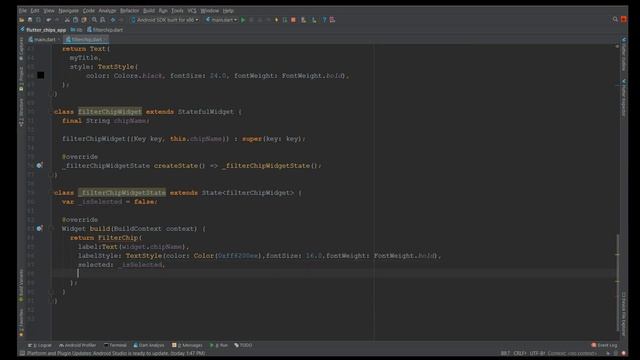Click the Find magnifier icon
Image resolution: width=640 pixels, height=360 pixels.
94,20
